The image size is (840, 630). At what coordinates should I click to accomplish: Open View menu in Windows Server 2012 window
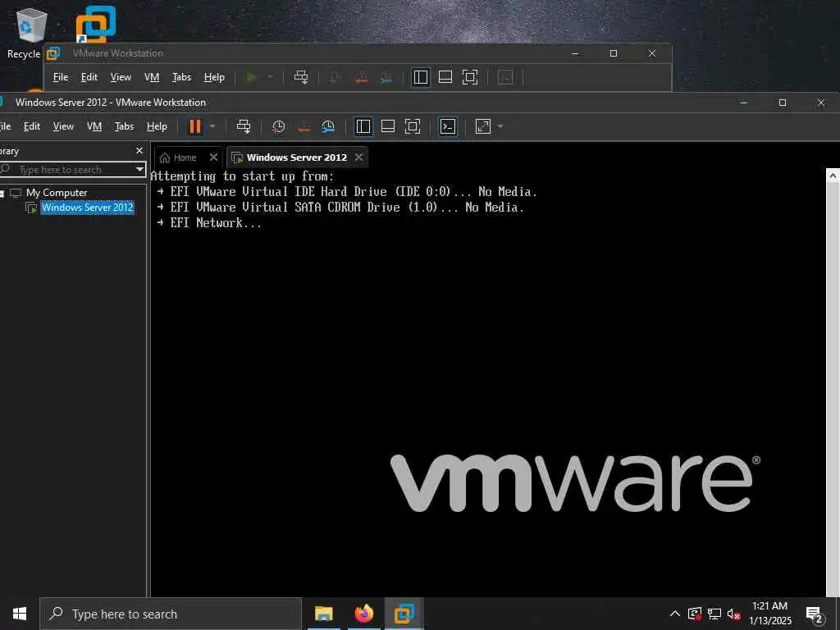(x=63, y=126)
